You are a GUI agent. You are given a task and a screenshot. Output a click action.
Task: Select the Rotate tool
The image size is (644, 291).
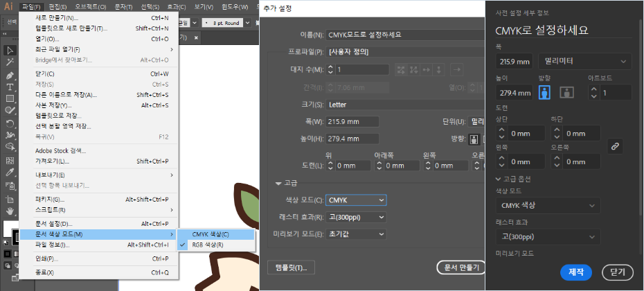coord(10,123)
